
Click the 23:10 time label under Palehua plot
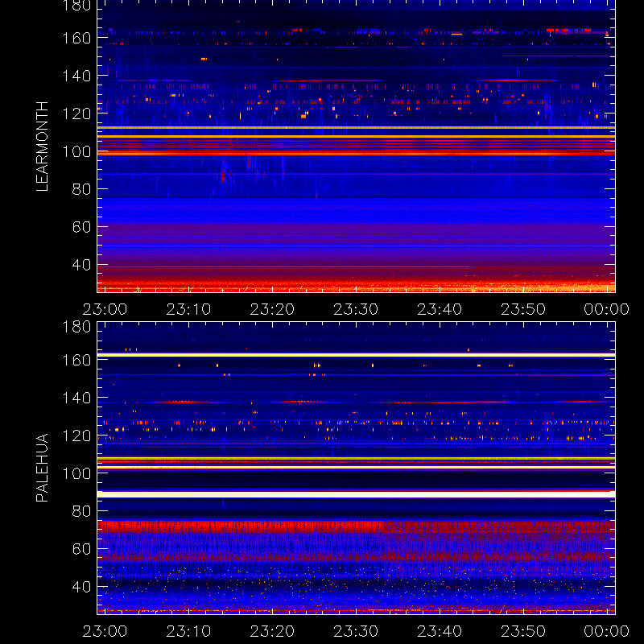[188, 631]
